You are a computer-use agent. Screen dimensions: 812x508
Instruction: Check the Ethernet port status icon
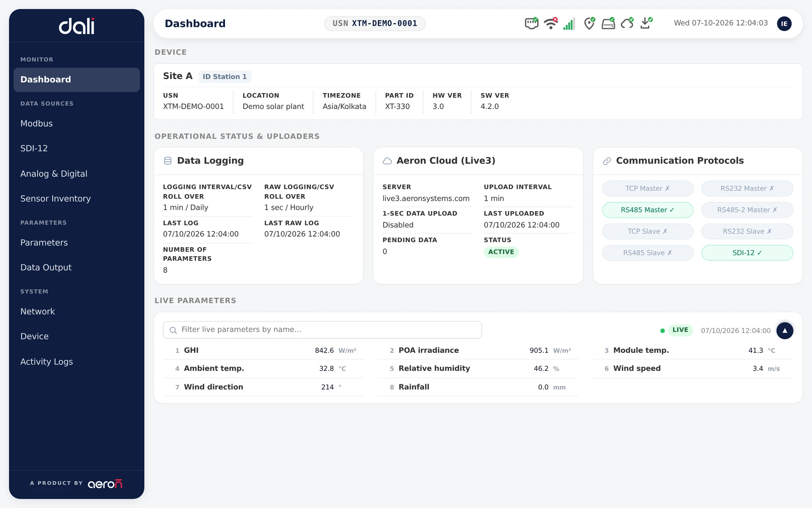(x=532, y=23)
